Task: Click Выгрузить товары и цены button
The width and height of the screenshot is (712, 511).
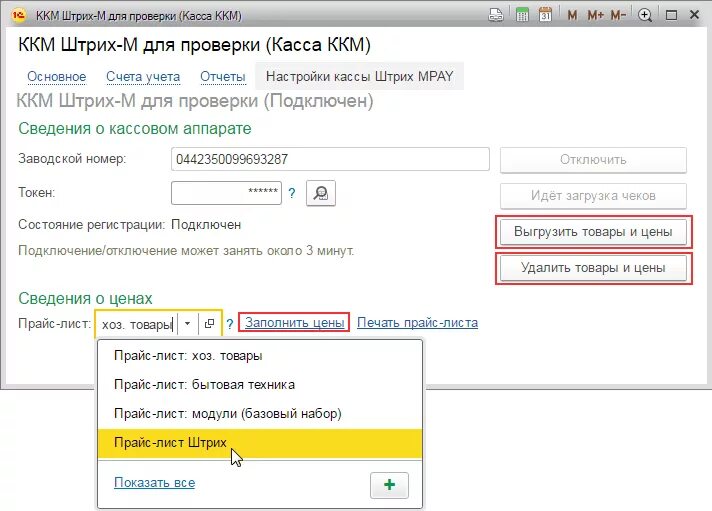Action: click(593, 232)
